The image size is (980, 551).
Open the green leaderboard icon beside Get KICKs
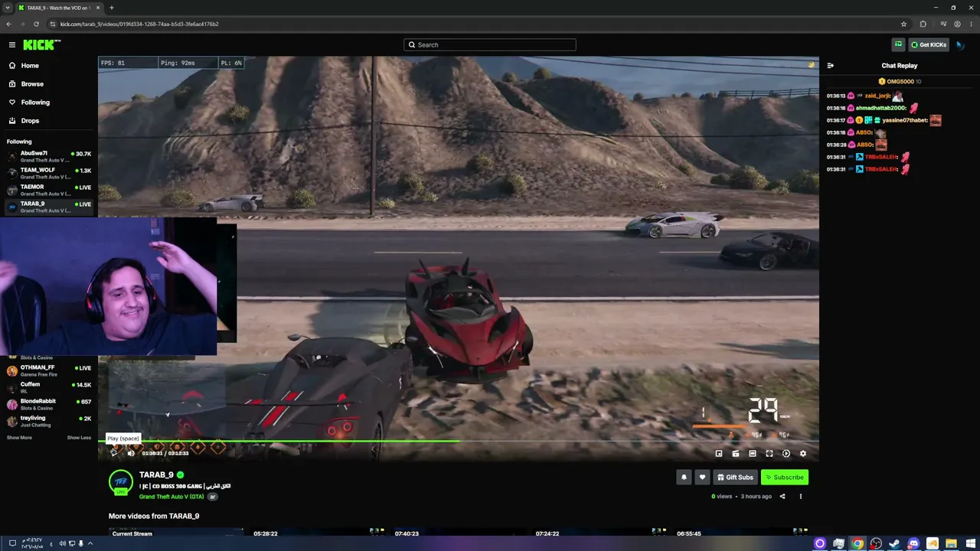pos(899,45)
